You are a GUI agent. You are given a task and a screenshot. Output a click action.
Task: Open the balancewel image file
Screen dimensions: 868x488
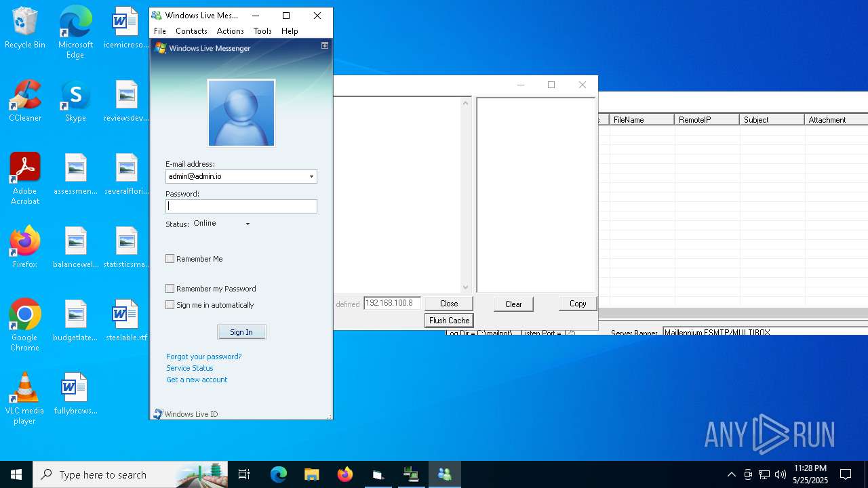tap(75, 247)
